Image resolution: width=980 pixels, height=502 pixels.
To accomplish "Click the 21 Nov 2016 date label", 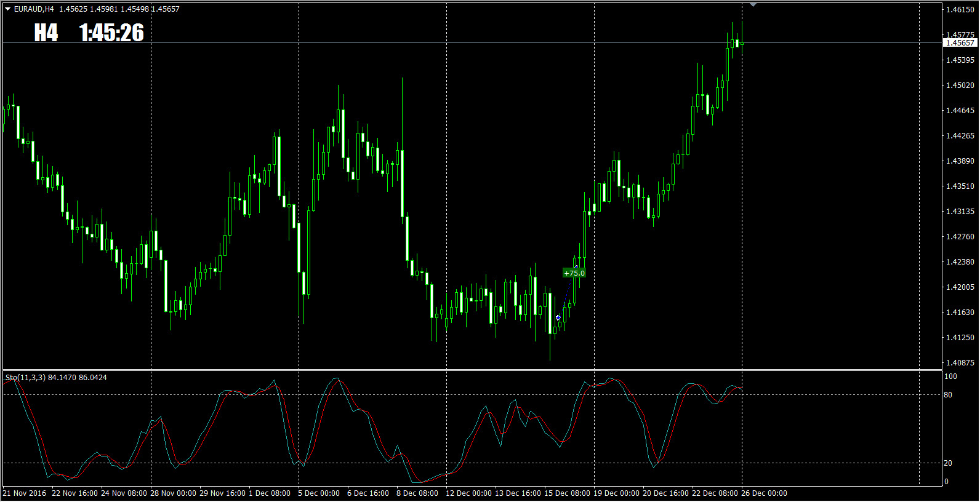I will click(25, 493).
